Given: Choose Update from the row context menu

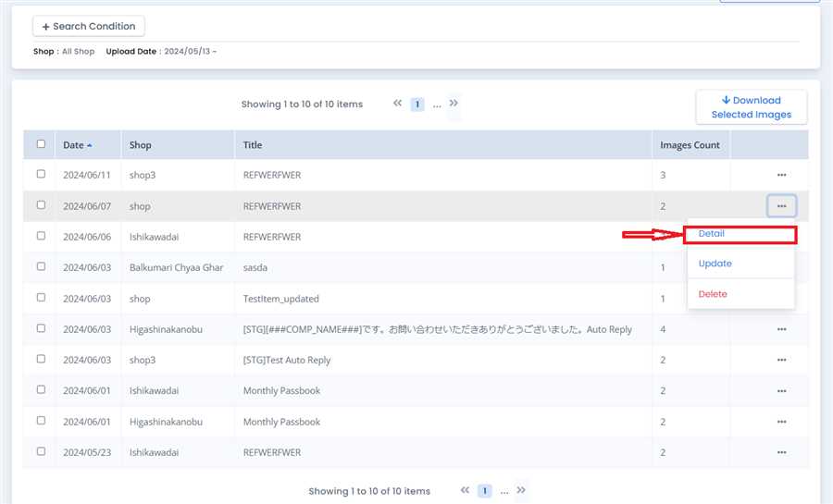Looking at the screenshot, I should pyautogui.click(x=715, y=264).
